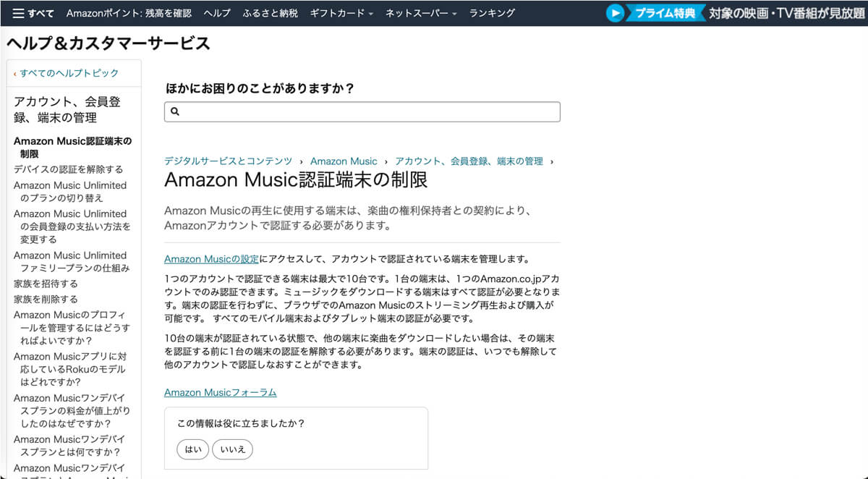Click the ヘルプ&カスタマーサービス page title
This screenshot has height=479, width=868.
point(109,43)
